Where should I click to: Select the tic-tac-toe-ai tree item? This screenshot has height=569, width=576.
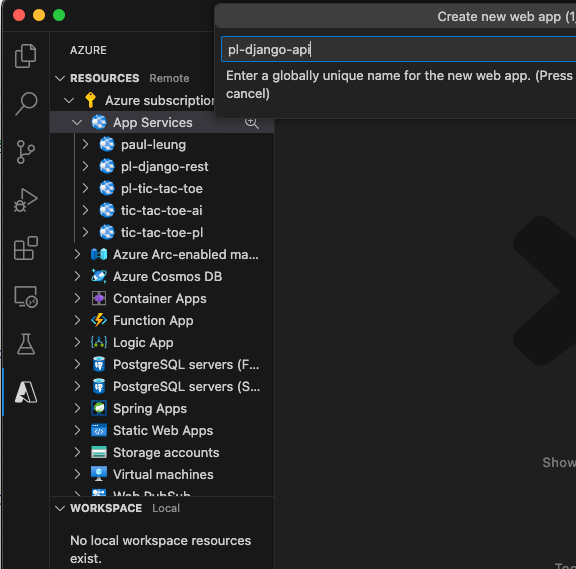click(162, 210)
